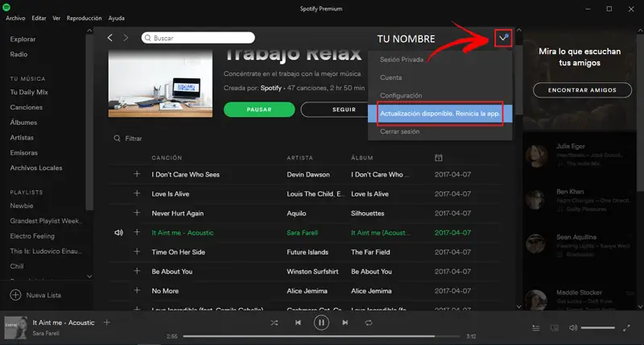Click artist Devin Dawson
644x345 pixels.
(308, 174)
